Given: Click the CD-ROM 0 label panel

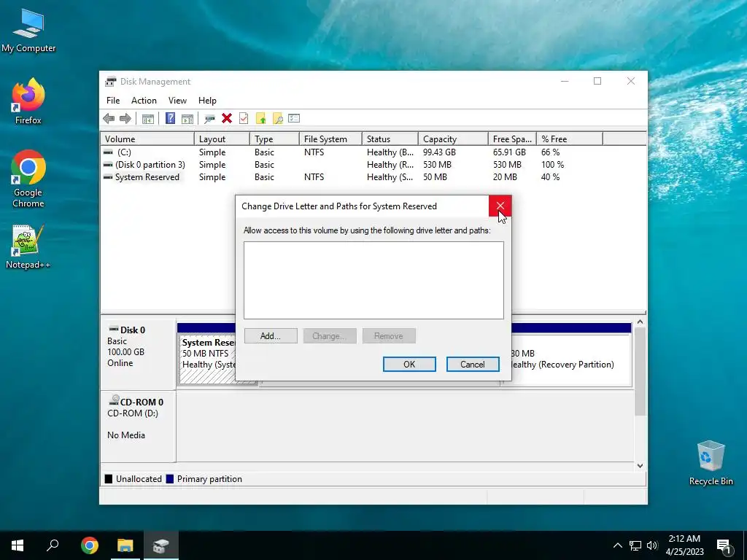Looking at the screenshot, I should [x=138, y=426].
